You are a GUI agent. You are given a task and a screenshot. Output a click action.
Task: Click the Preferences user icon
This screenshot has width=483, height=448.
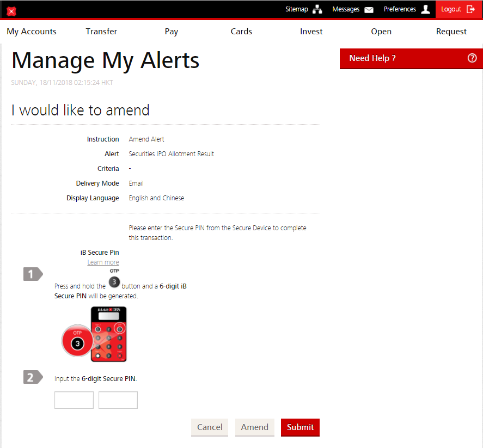point(425,9)
